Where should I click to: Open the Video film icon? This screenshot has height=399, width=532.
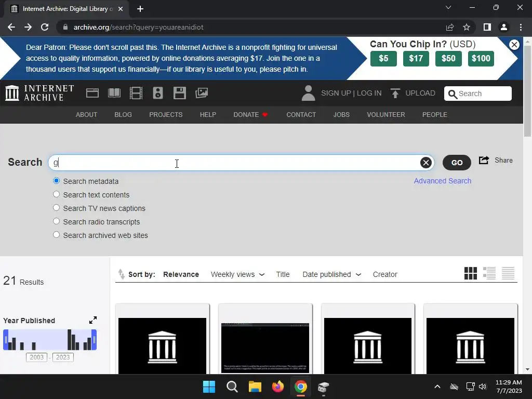[136, 93]
